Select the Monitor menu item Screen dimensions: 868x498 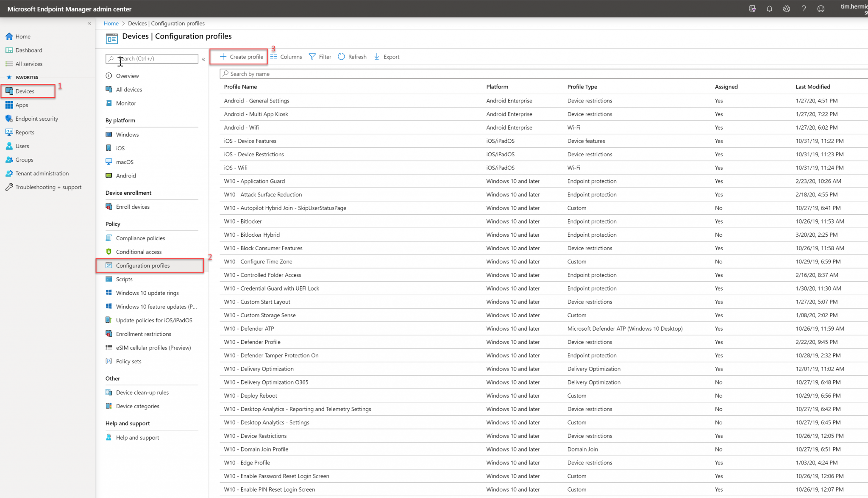126,102
